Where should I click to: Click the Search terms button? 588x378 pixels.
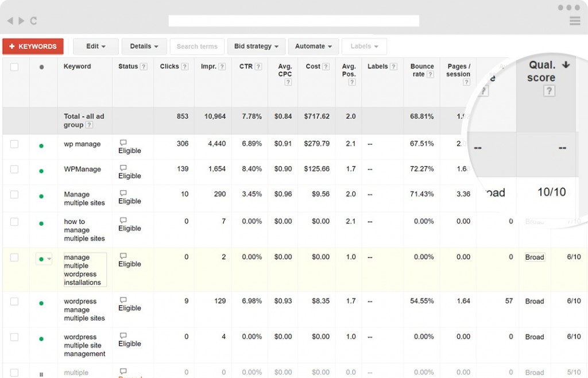[x=197, y=47]
